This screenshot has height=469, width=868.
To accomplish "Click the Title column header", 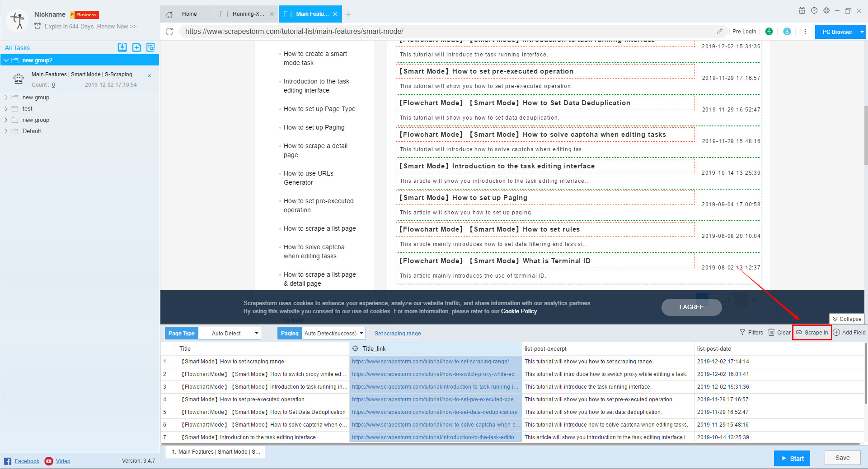I will (x=263, y=348).
